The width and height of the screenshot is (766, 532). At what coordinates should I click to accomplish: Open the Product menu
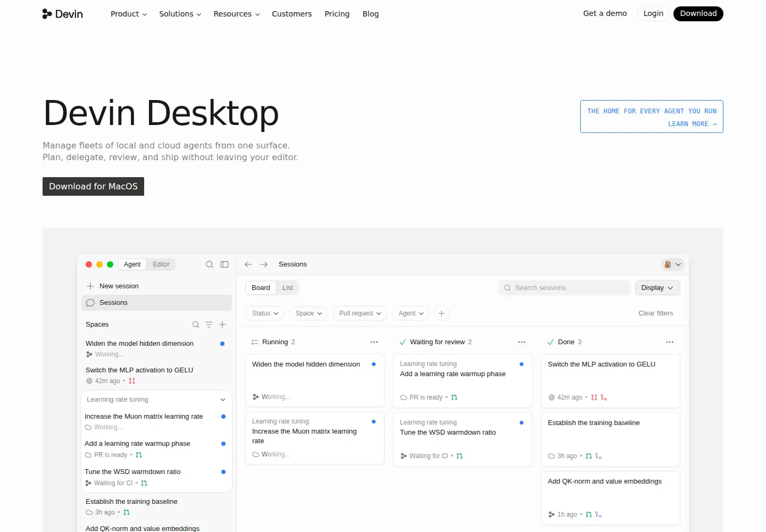click(x=129, y=14)
